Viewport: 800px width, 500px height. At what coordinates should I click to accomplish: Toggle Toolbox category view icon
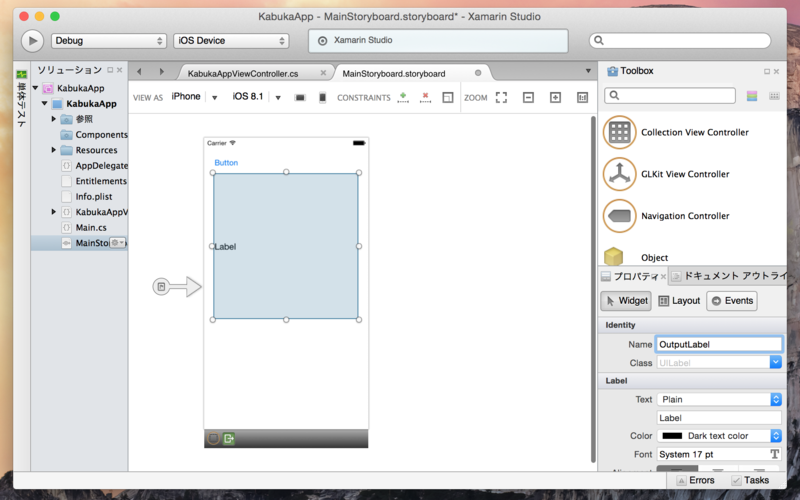[752, 96]
